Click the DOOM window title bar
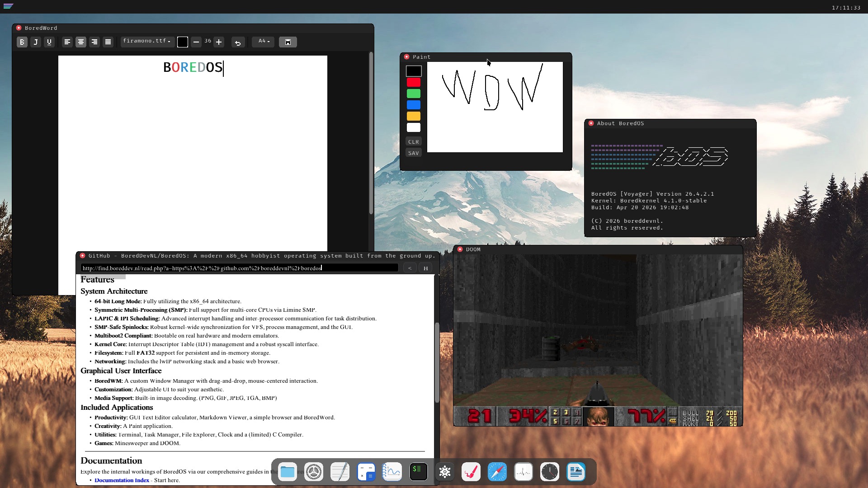 (598, 249)
